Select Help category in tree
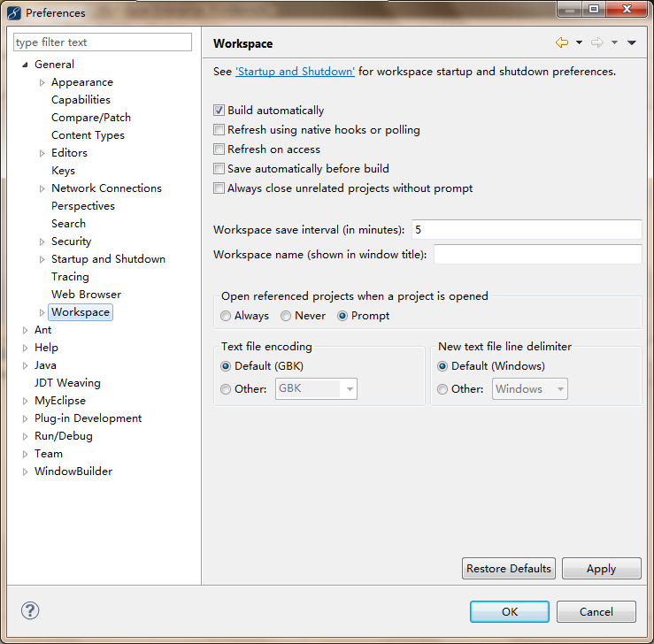This screenshot has height=644, width=654. click(46, 348)
